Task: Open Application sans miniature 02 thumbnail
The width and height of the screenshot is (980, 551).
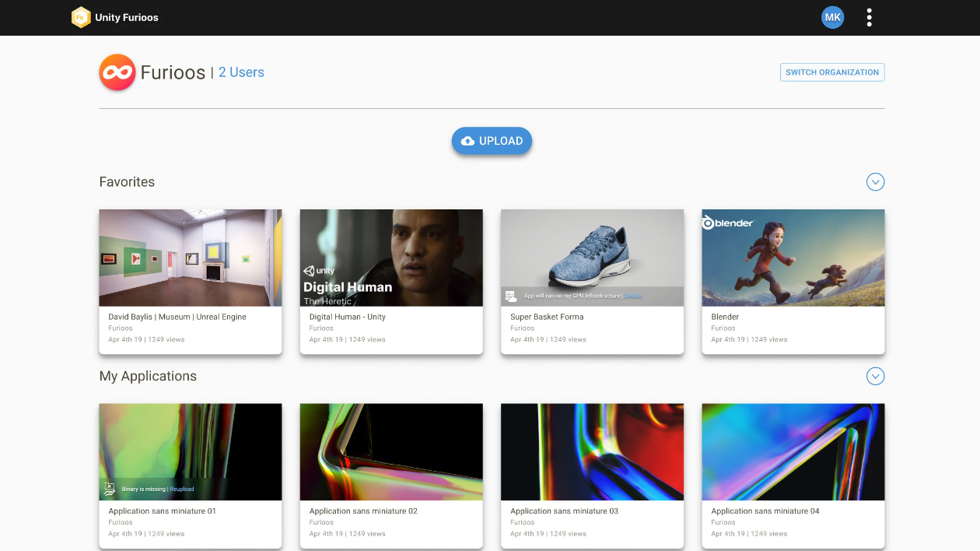Action: pos(391,451)
